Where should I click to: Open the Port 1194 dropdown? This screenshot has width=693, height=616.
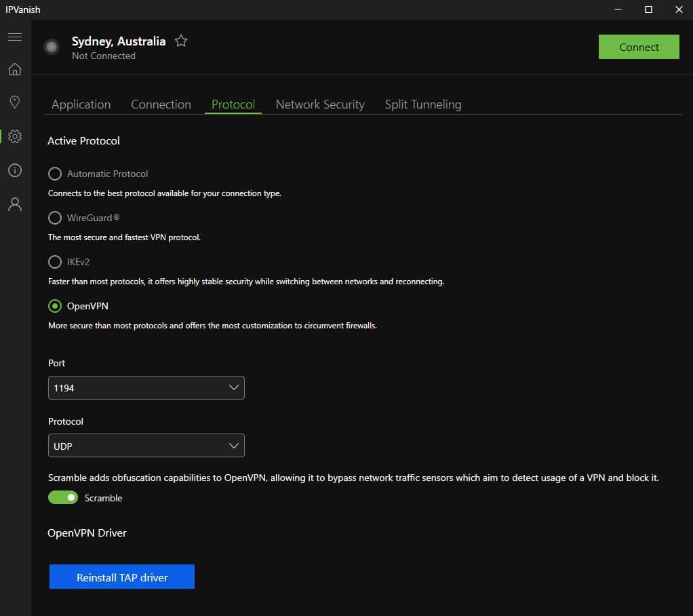[x=146, y=388]
